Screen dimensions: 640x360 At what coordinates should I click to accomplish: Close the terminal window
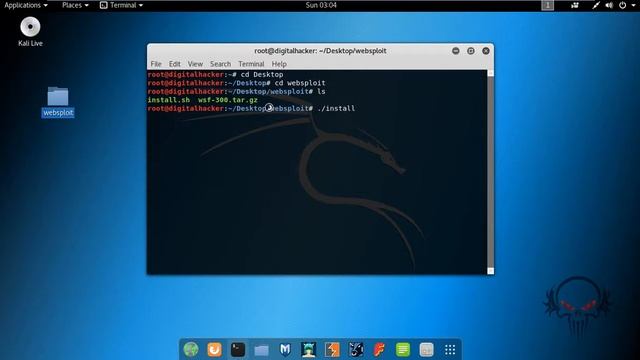(x=486, y=51)
